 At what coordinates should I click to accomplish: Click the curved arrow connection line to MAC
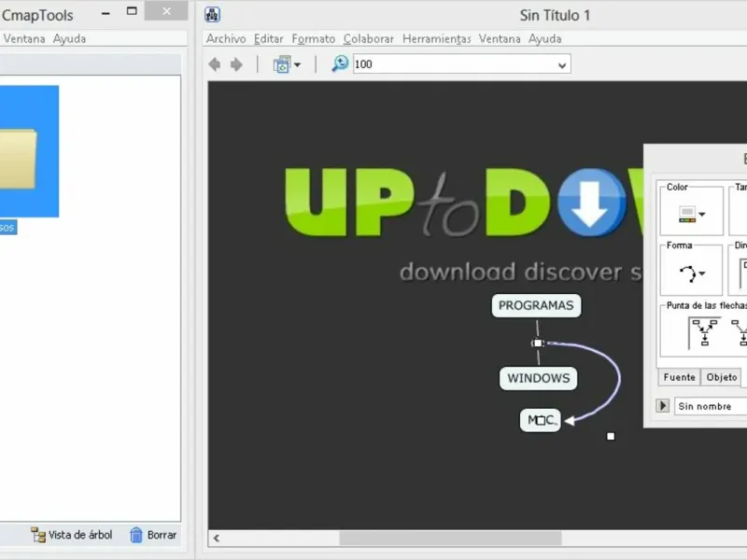618,380
